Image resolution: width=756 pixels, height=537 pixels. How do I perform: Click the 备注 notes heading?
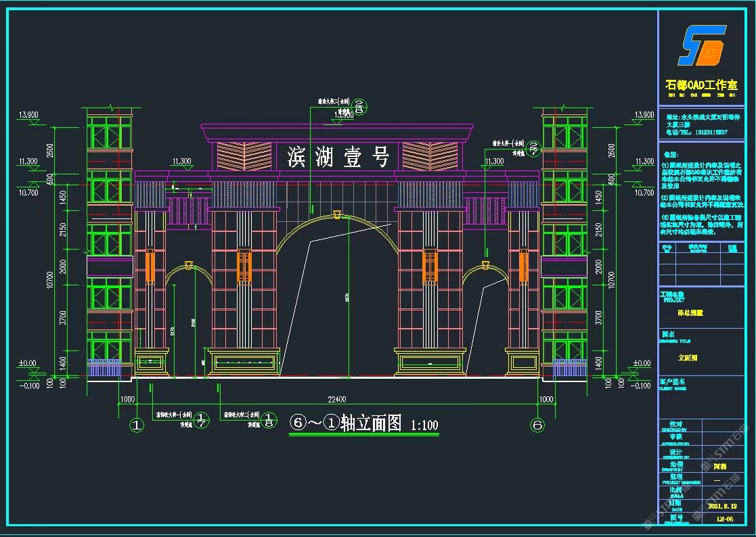point(670,154)
